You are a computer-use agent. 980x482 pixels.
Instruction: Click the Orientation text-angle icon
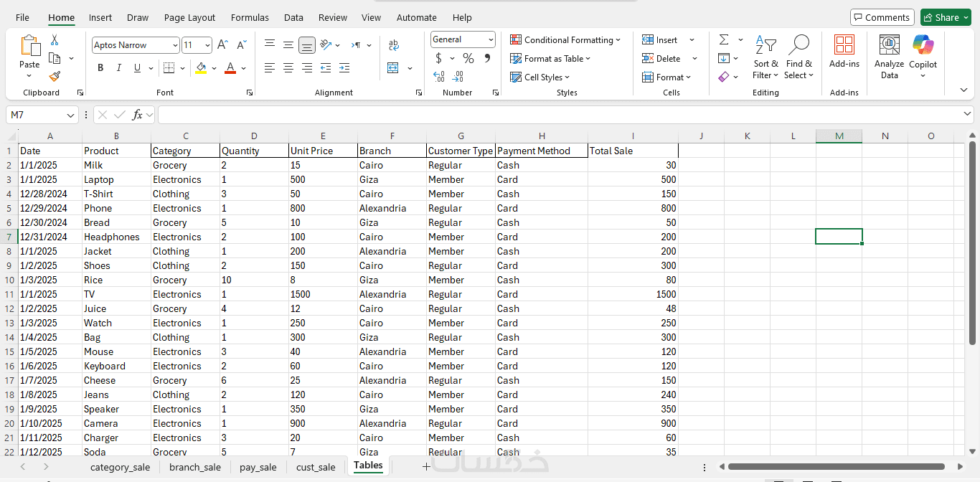pos(326,44)
